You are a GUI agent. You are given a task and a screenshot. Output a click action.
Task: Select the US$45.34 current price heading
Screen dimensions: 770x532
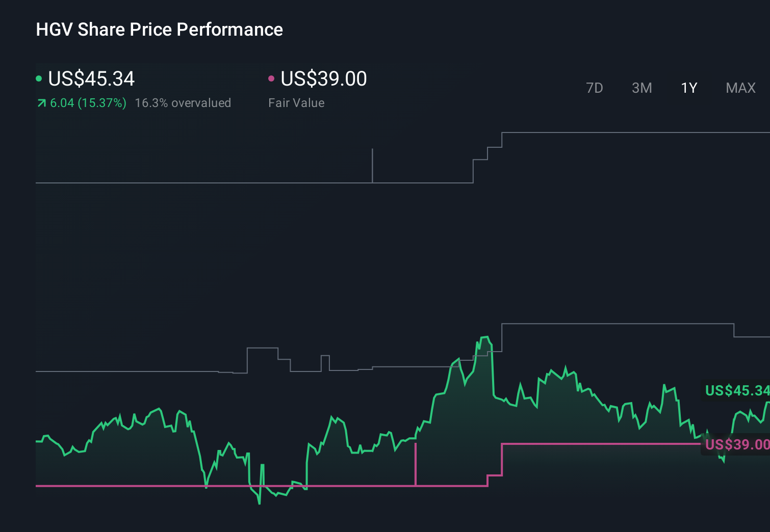91,78
